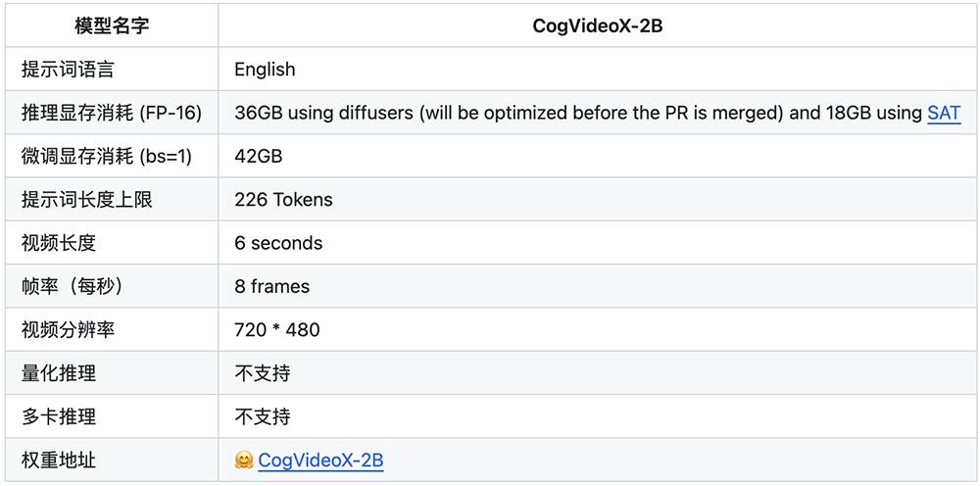
Task: Select the 多卡推理 row label
Action: 59,416
